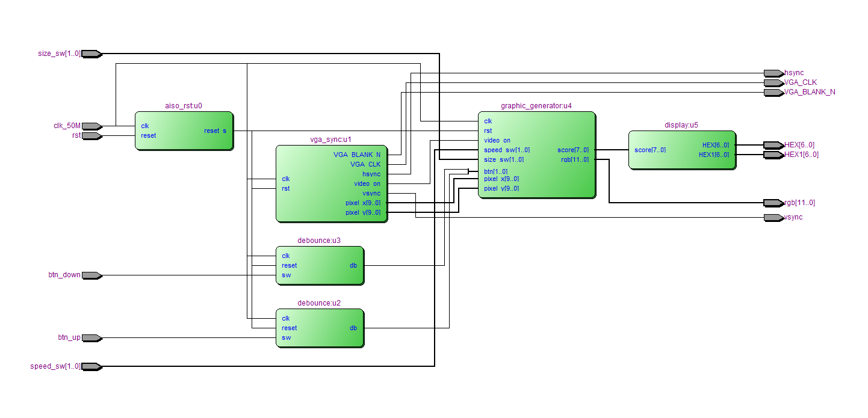This screenshot has width=868, height=418.
Task: Click the graphic_generator:u4 block
Action: tap(536, 153)
